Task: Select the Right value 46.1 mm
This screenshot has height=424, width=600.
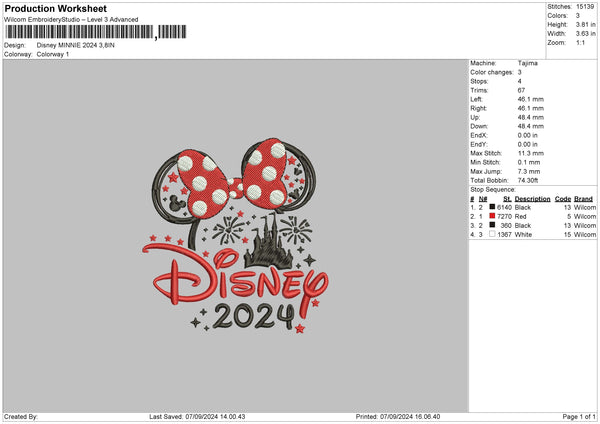Action: tap(531, 108)
